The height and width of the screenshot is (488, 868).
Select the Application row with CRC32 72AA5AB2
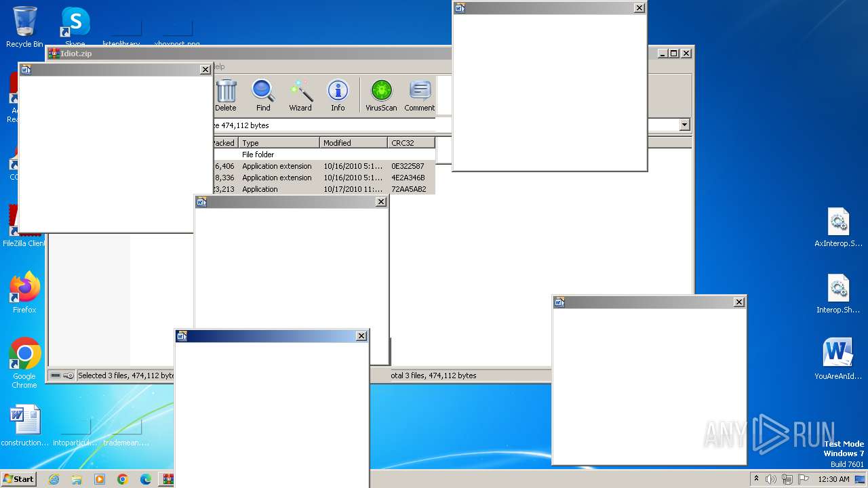pos(323,189)
